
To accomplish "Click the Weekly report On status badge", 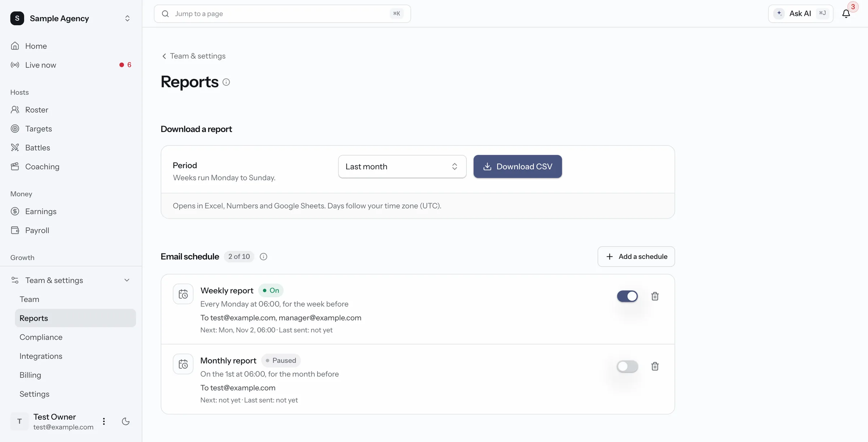I will click(271, 290).
